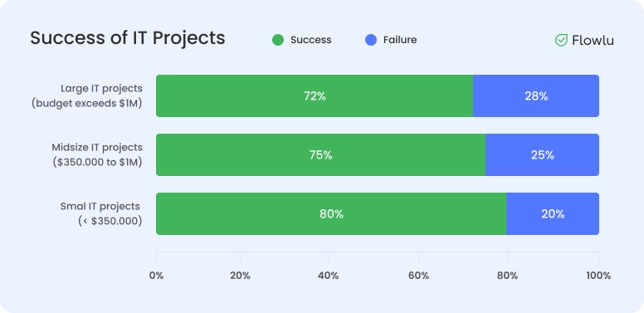Screen dimensions: 644x313
Task: Click the Flowlu brand name text
Action: coord(593,40)
